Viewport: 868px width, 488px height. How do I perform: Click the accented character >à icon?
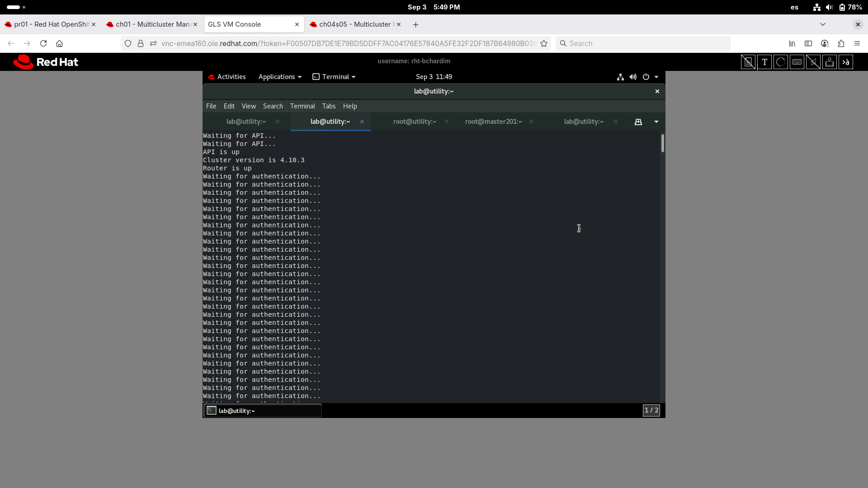pyautogui.click(x=846, y=62)
